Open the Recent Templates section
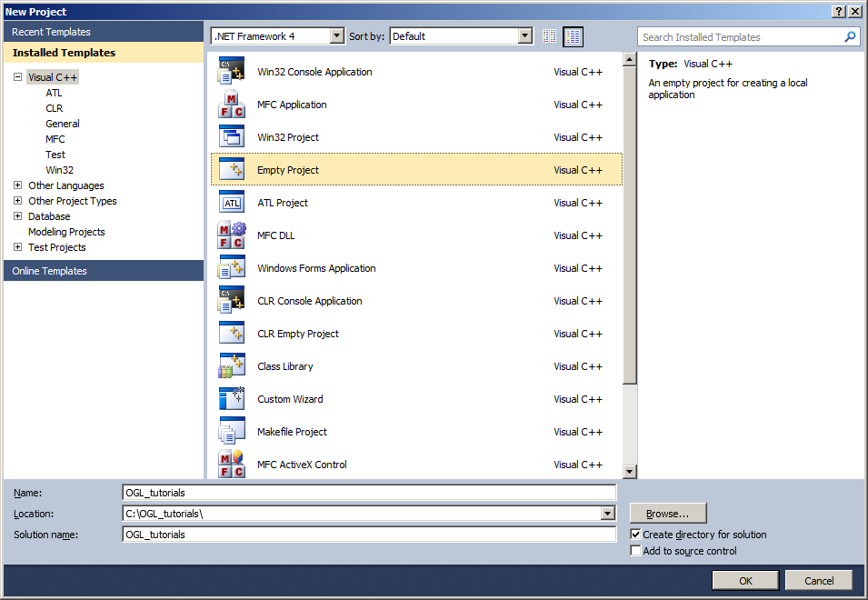This screenshot has width=868, height=600. coord(104,32)
